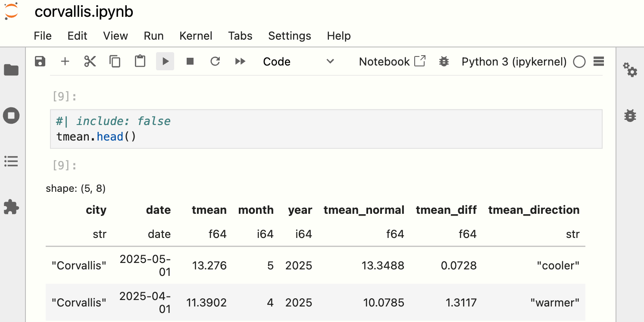Screen dimensions: 644x322
Task: Toggle the running terminals and kernels panel
Action: click(11, 116)
